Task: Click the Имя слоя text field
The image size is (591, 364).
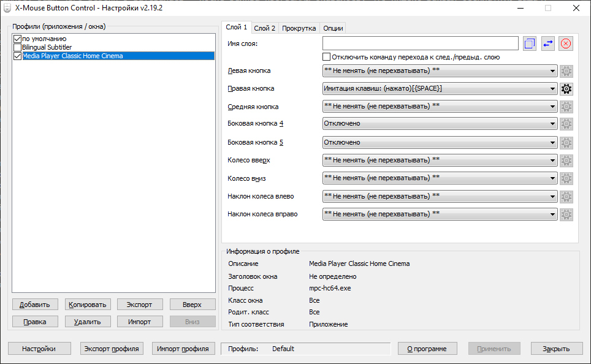Action: 420,44
